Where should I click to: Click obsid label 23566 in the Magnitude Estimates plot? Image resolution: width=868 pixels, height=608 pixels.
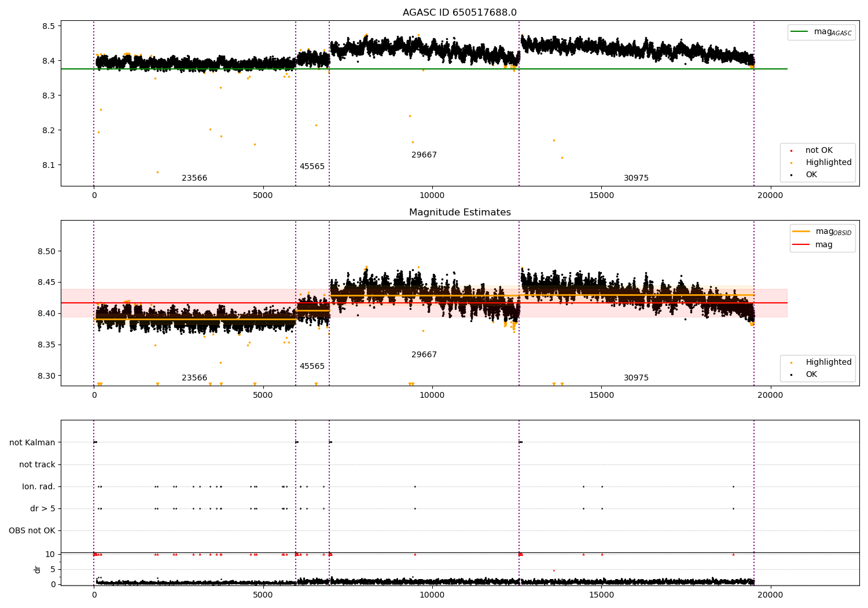[x=194, y=378]
